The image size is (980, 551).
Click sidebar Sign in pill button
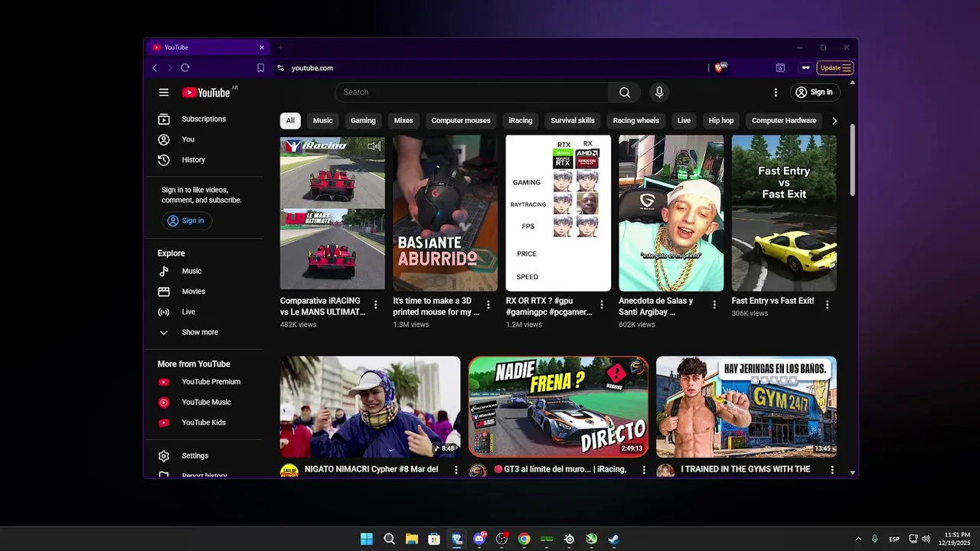click(x=187, y=221)
